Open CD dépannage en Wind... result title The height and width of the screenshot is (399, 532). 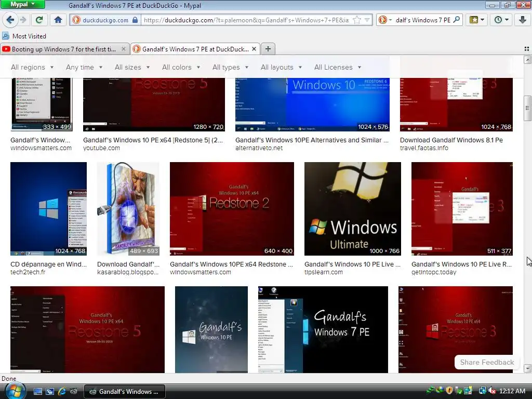pyautogui.click(x=48, y=264)
